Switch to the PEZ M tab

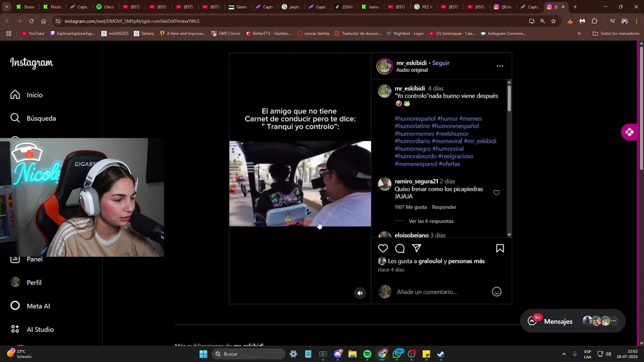424,7
